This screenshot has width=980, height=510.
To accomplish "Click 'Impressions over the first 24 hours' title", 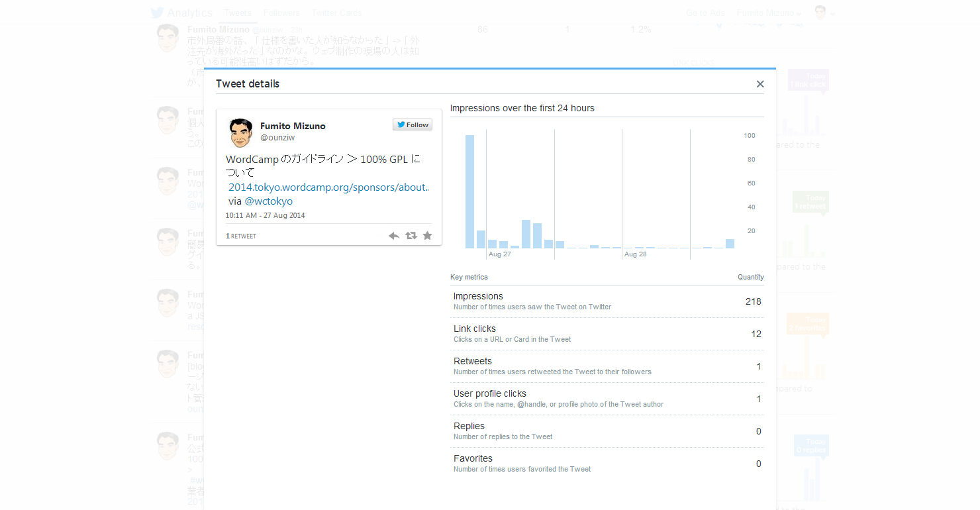I will pos(522,108).
